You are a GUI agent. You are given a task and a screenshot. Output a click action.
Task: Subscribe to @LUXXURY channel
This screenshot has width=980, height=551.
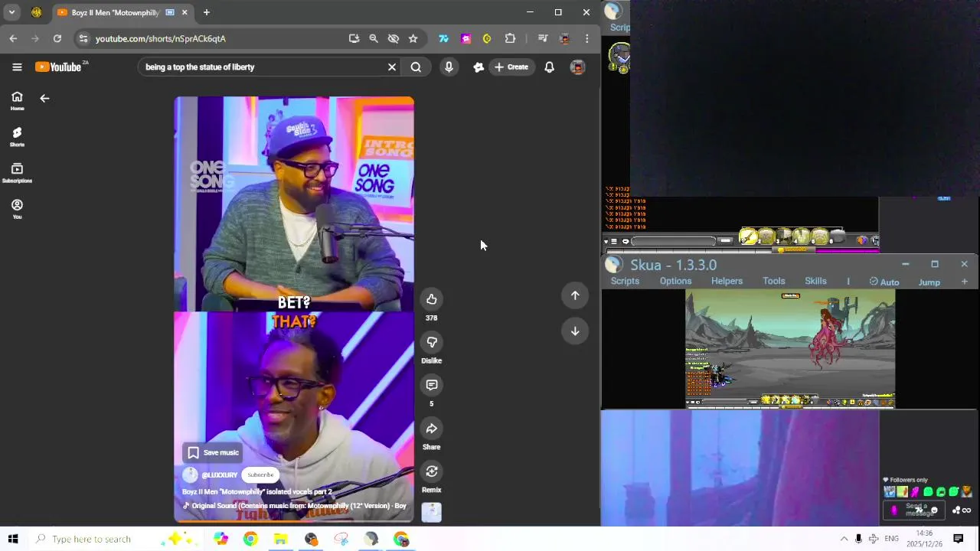260,474
